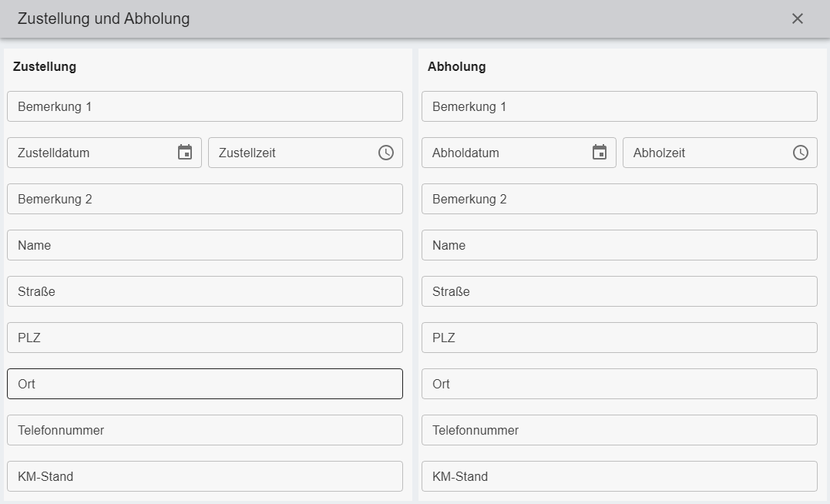Viewport: 830px width, 504px height.
Task: Click Bemerkung 2 under Zustellung
Action: (x=204, y=199)
